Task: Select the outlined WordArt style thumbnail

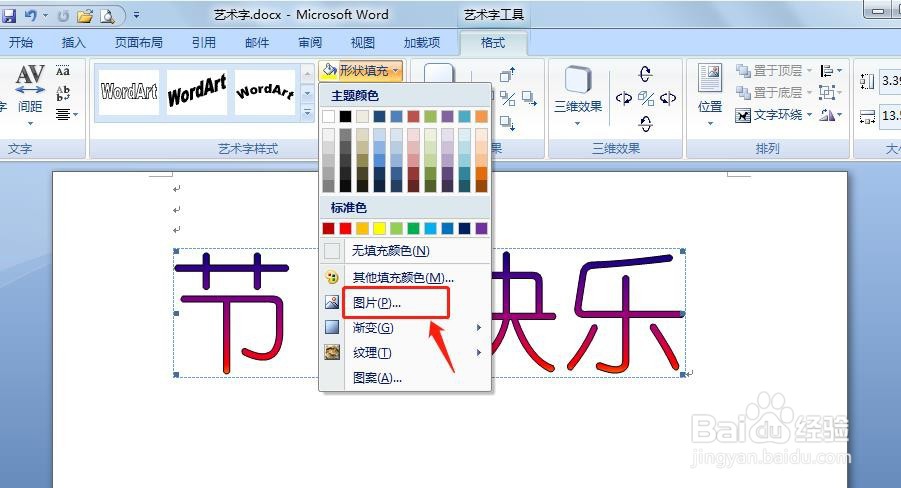Action: click(x=129, y=92)
